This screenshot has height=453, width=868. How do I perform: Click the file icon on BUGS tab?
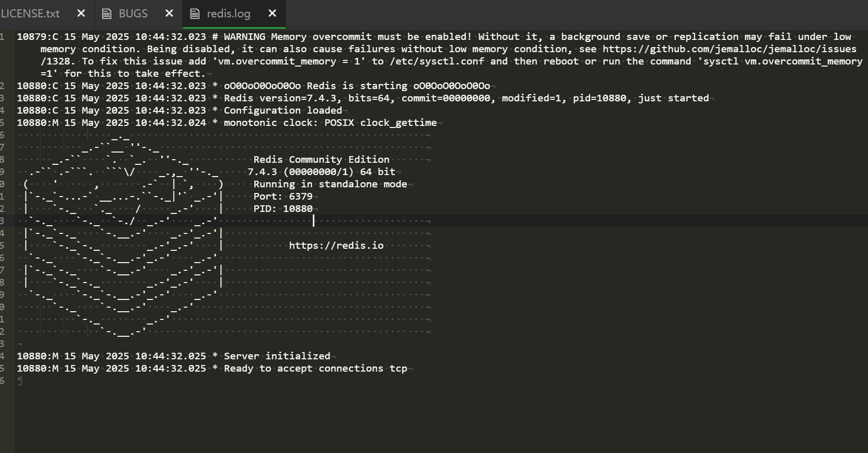click(x=107, y=14)
